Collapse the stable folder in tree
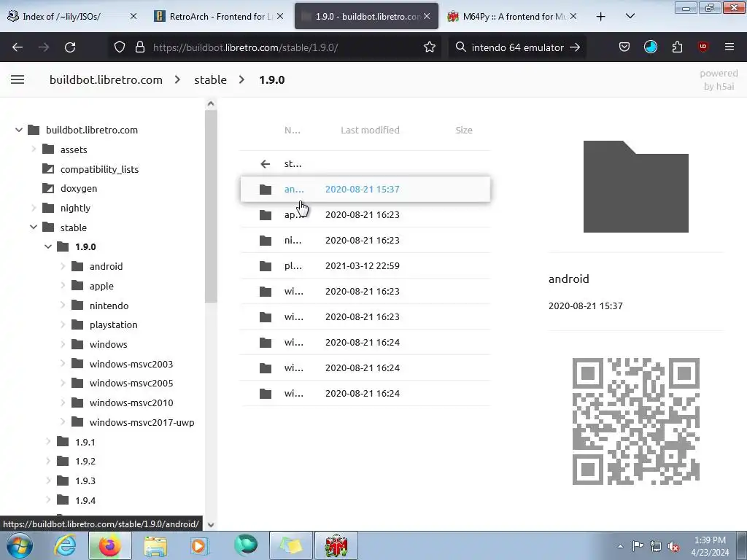 click(34, 227)
